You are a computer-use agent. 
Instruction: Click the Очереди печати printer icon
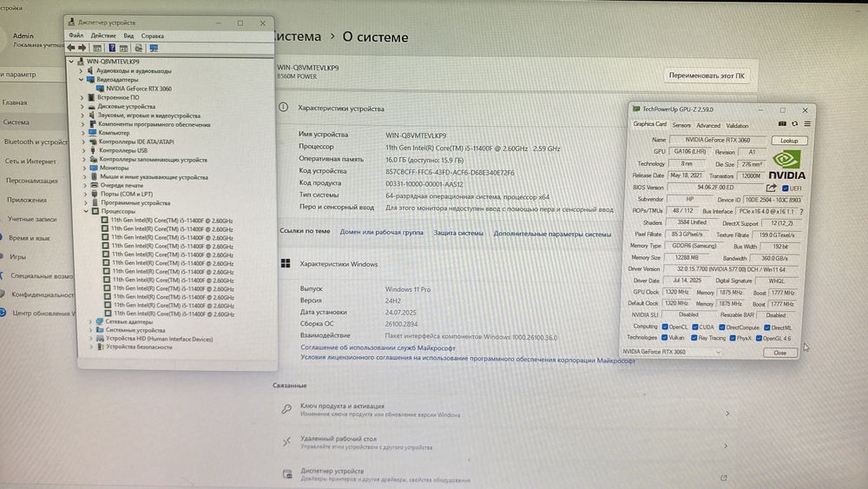pyautogui.click(x=94, y=185)
